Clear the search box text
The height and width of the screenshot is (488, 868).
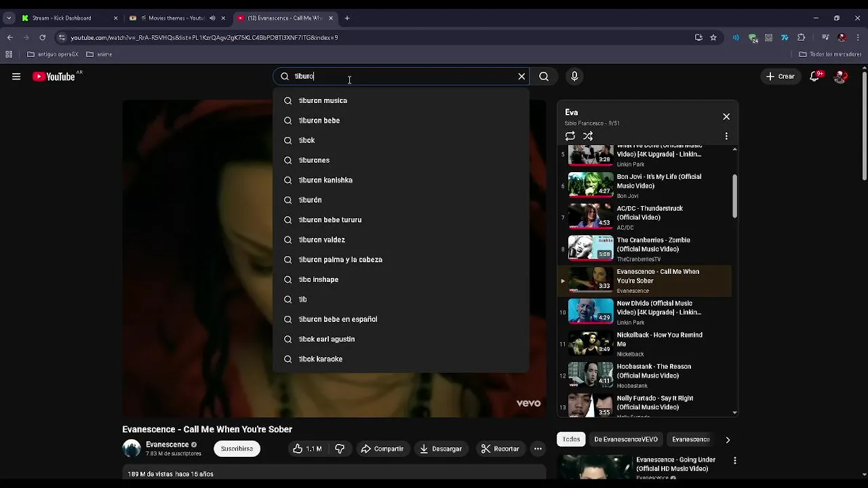click(x=521, y=77)
